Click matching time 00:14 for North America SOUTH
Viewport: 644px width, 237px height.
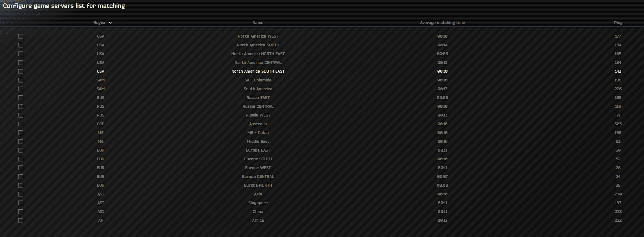pyautogui.click(x=442, y=45)
